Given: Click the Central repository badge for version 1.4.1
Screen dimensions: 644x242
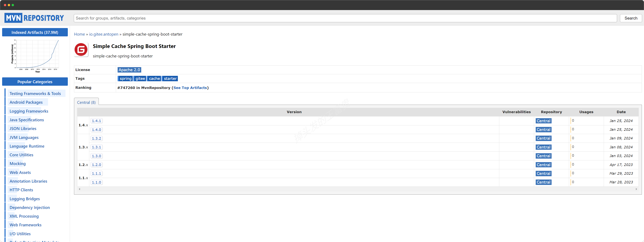Looking at the screenshot, I should tap(544, 120).
